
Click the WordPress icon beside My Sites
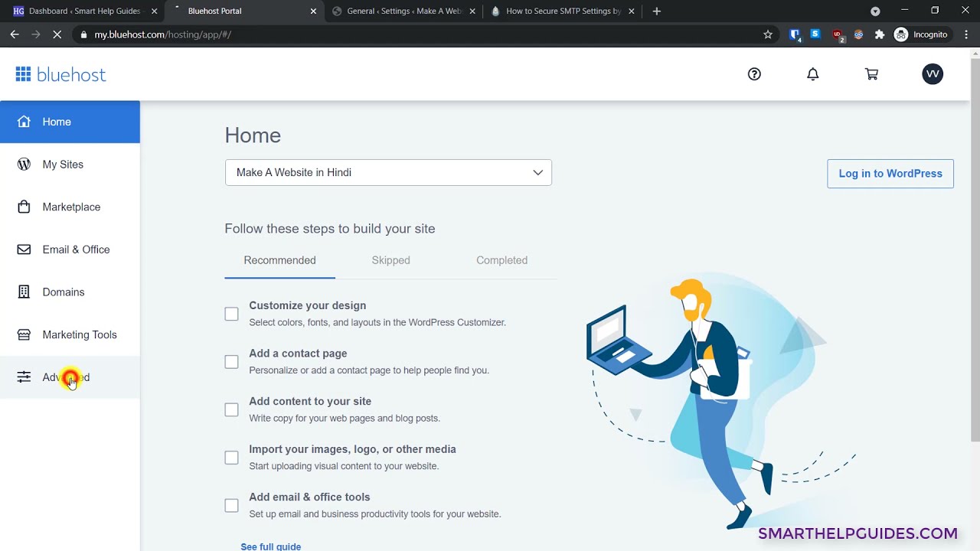point(24,165)
